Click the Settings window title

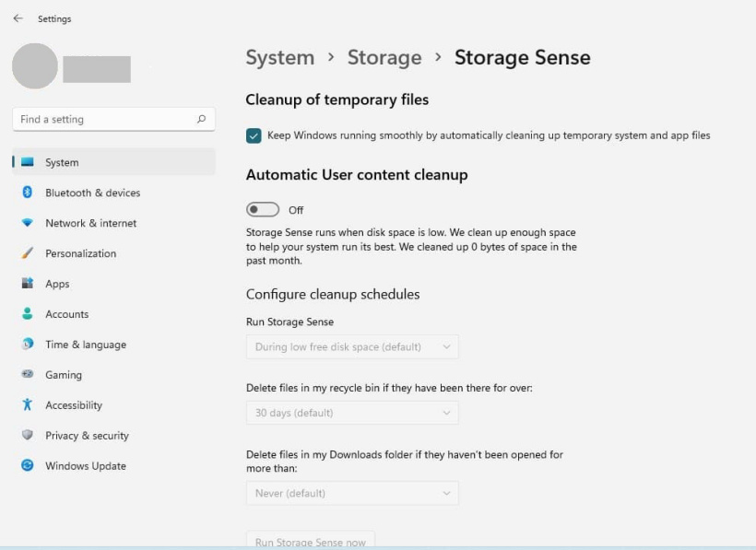[x=54, y=18]
